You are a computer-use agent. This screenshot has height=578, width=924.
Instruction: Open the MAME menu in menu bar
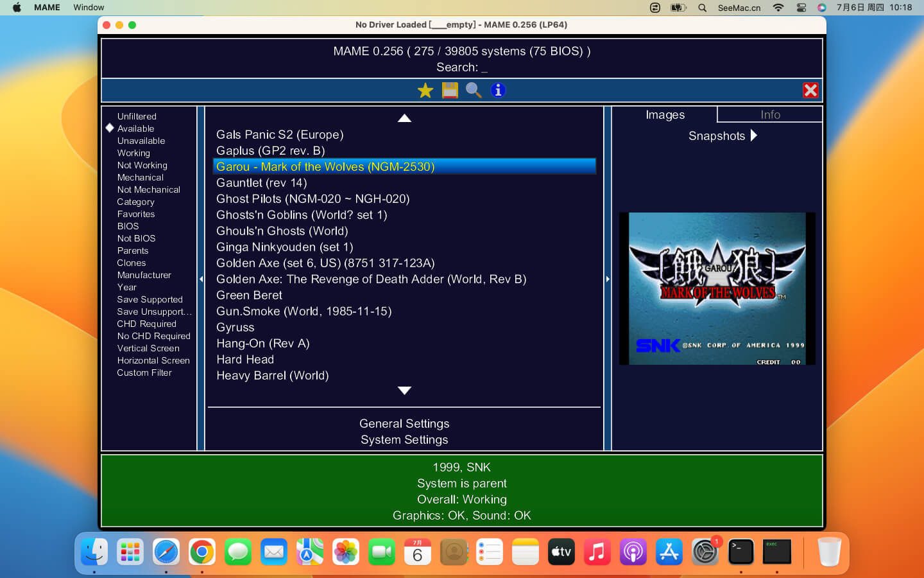click(x=47, y=7)
